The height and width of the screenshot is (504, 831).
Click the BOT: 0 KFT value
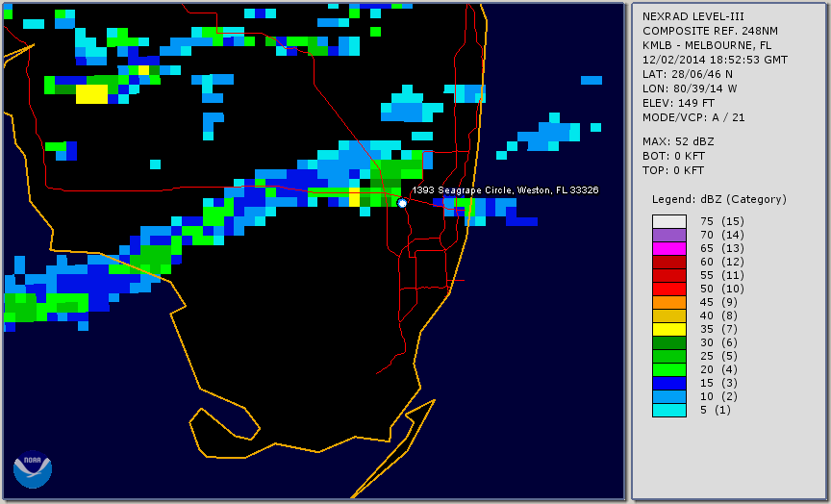[x=673, y=157]
